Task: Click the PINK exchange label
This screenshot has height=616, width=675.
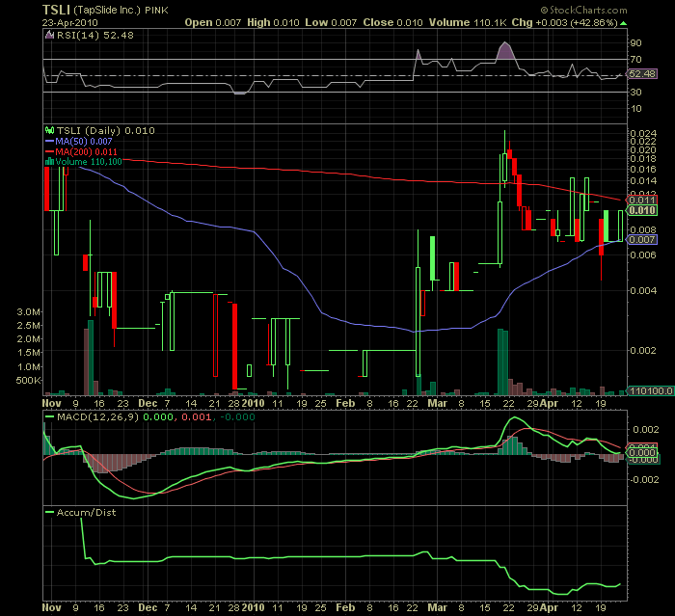Action: 156,11
